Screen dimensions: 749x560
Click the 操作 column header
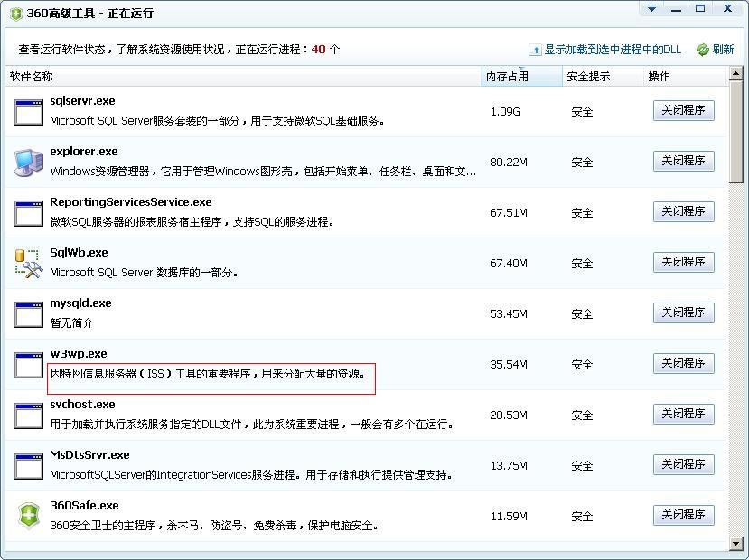click(685, 77)
